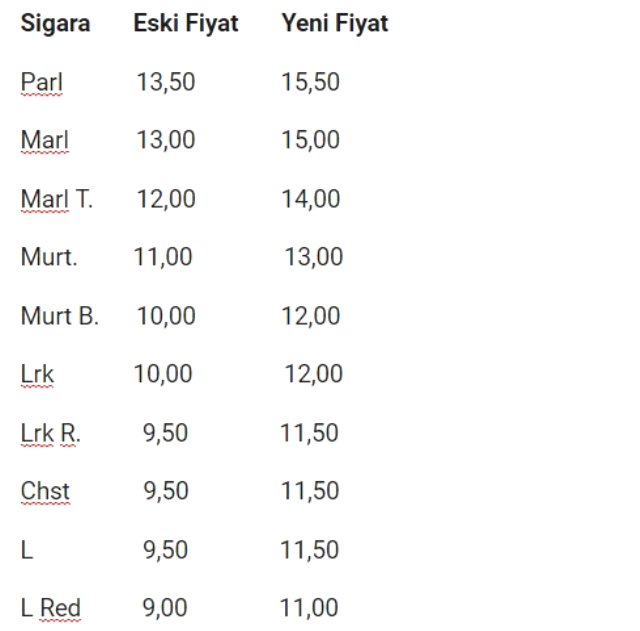The image size is (640, 631).
Task: Click the underlined word "Lrk" without R.
Action: pos(37,374)
